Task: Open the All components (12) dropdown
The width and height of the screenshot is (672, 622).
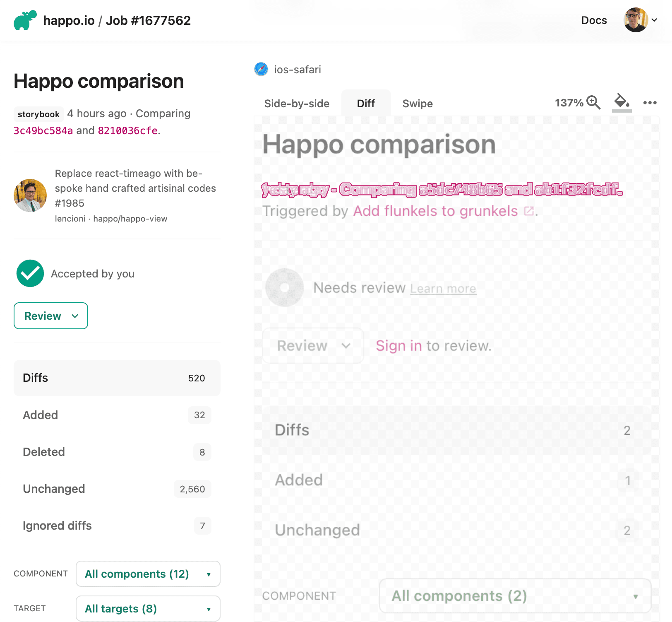Action: (x=147, y=574)
